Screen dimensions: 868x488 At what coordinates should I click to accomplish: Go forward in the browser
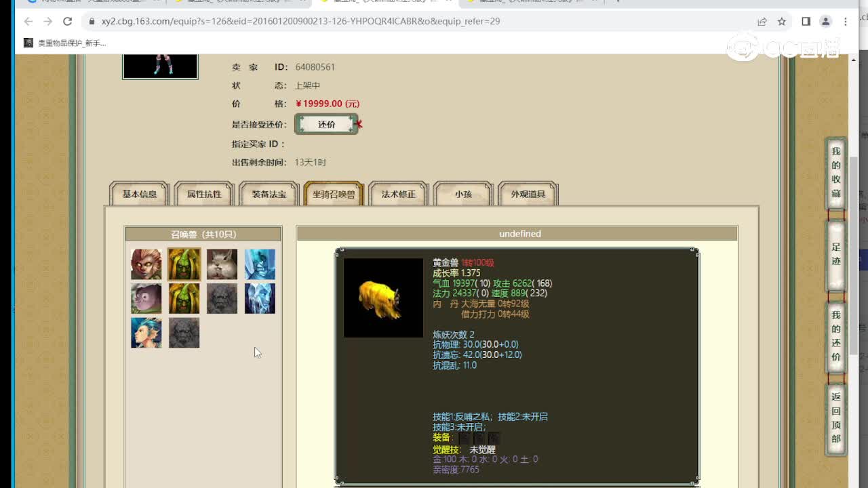tap(47, 22)
